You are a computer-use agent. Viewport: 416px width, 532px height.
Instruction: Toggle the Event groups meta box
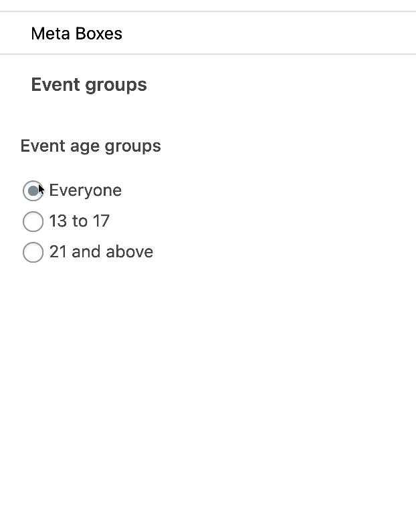89,85
